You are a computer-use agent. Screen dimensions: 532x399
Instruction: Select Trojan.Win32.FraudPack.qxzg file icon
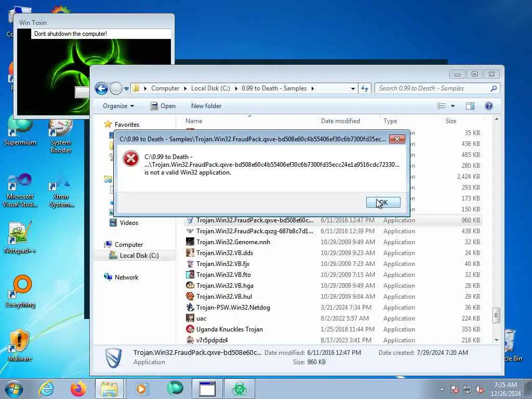(x=190, y=231)
